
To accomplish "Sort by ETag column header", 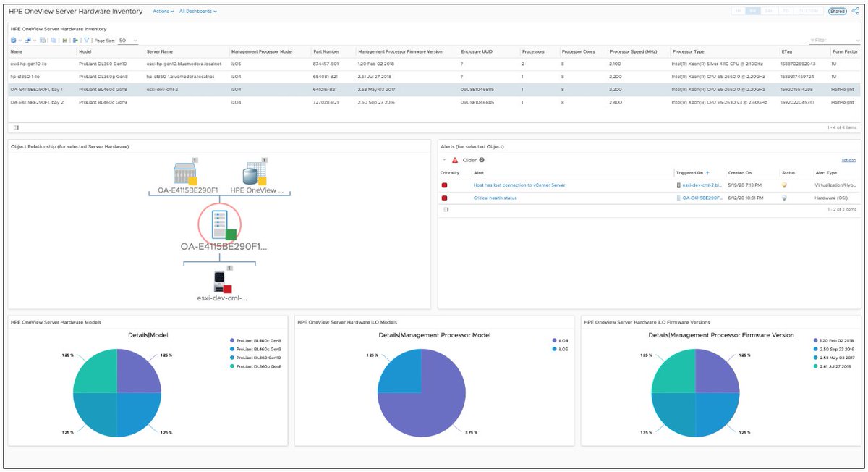I will tap(786, 52).
